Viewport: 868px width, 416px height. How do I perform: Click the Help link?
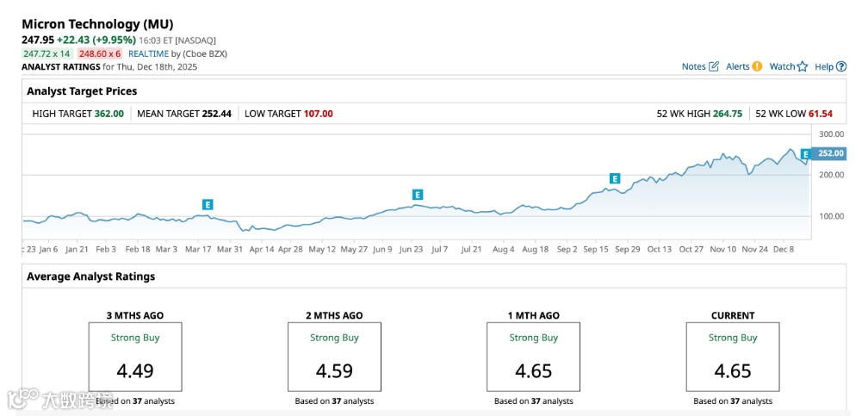[x=824, y=66]
